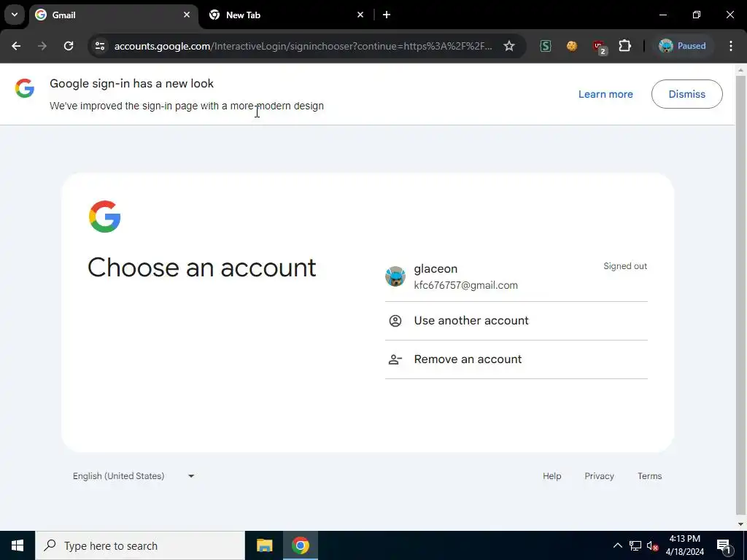
Task: Open File Explorer from the taskbar
Action: [264, 545]
